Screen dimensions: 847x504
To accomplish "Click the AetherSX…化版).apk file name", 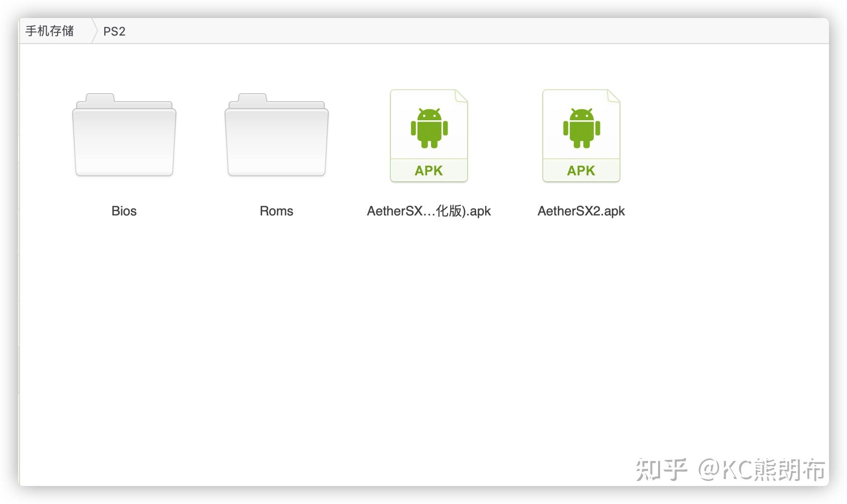I will [429, 211].
